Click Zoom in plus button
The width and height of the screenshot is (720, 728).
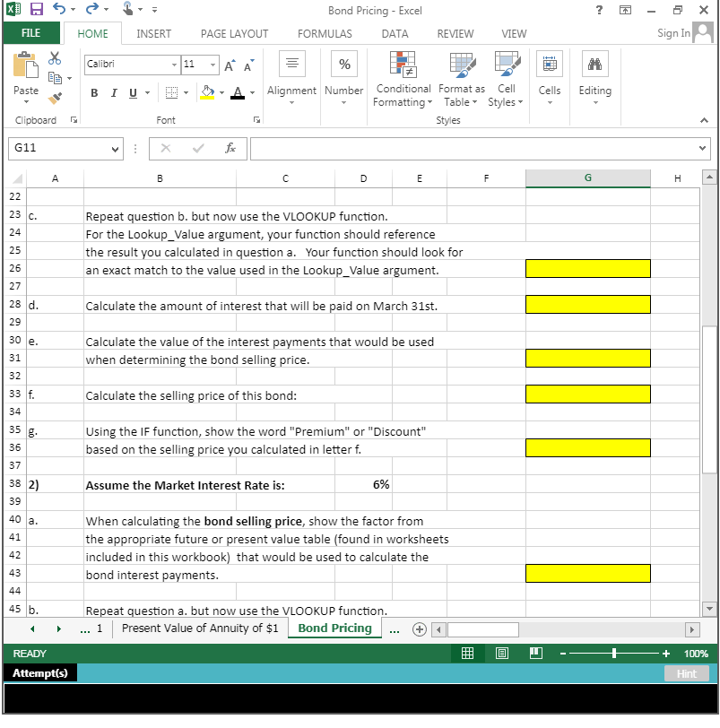(x=665, y=654)
